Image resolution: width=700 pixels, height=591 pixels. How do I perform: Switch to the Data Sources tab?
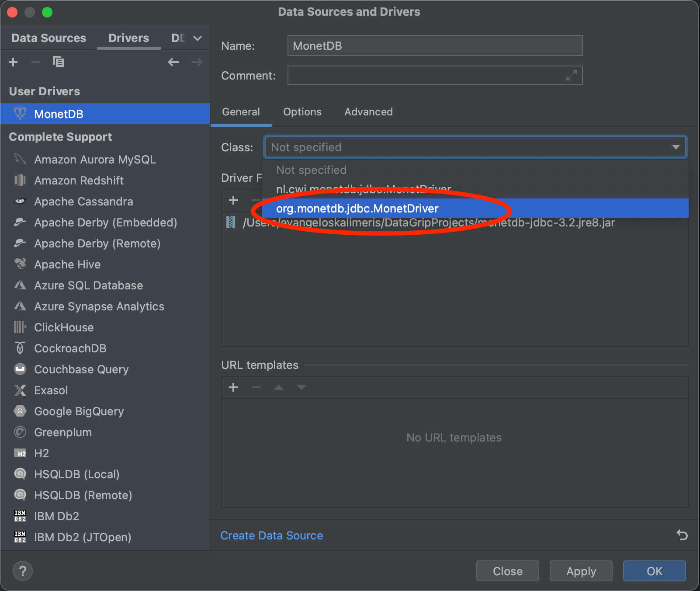(x=49, y=38)
